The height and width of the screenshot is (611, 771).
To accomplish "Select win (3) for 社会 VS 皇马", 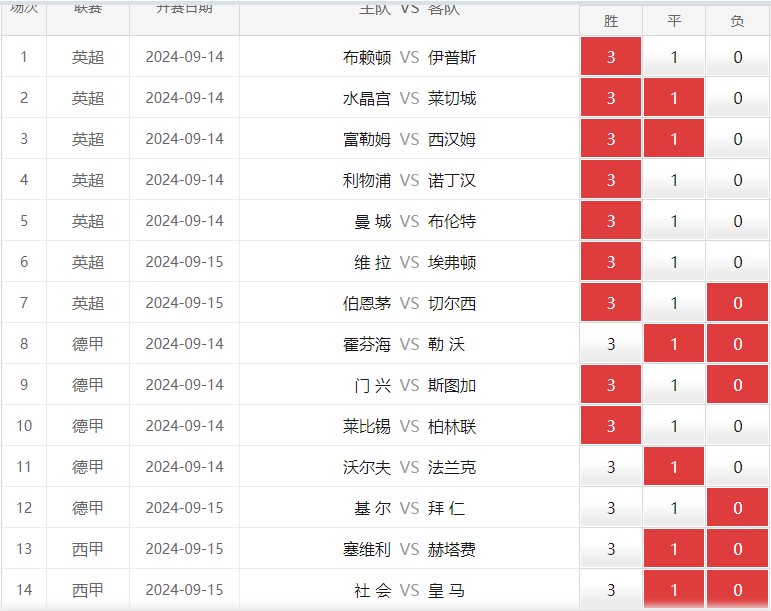I will click(611, 589).
